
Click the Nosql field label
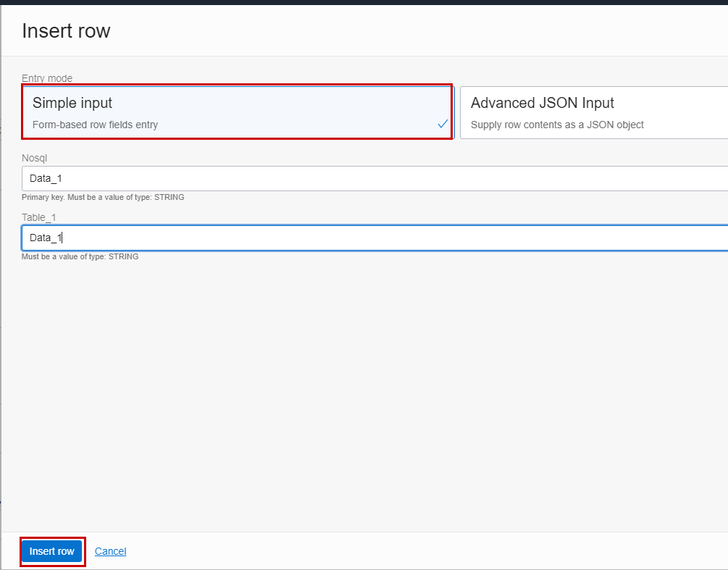(33, 158)
